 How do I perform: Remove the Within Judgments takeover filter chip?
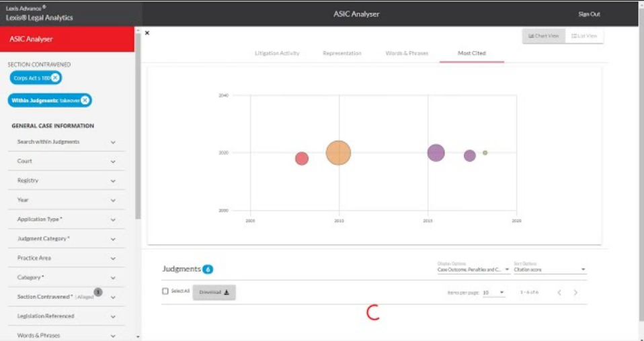point(85,100)
